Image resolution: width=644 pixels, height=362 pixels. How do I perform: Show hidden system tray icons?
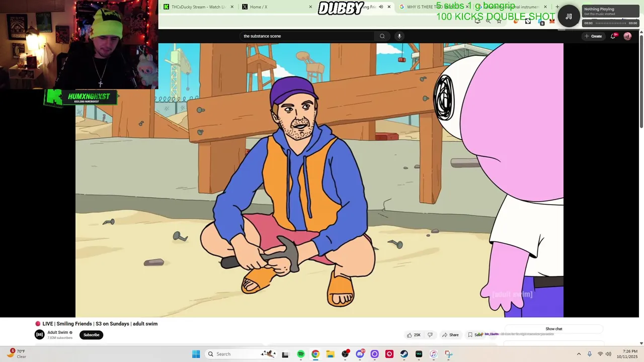pos(579,354)
